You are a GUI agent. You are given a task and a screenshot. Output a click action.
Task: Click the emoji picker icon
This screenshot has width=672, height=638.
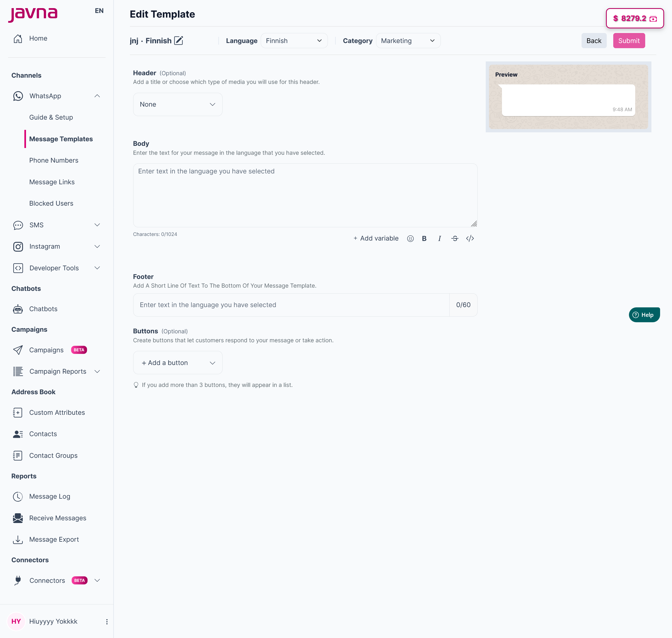[x=410, y=238]
